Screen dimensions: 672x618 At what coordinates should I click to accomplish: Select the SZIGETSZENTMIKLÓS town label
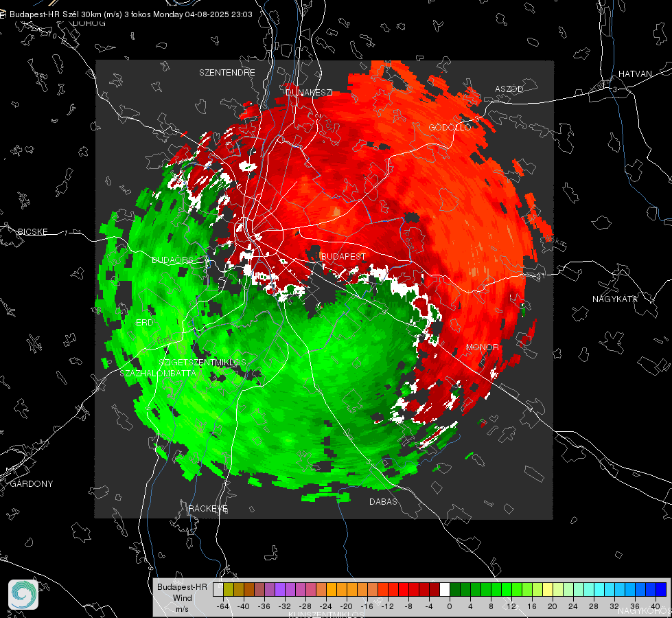pos(202,363)
